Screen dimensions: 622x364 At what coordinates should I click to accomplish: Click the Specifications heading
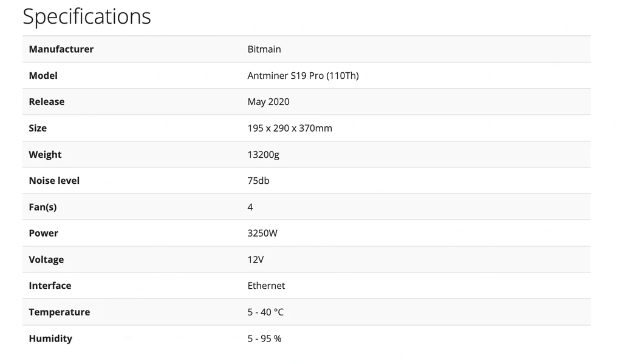(87, 16)
